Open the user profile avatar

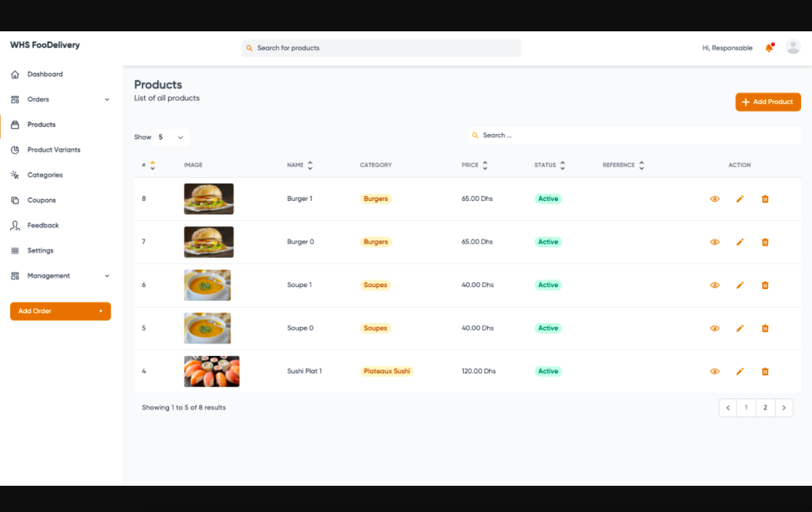tap(793, 47)
